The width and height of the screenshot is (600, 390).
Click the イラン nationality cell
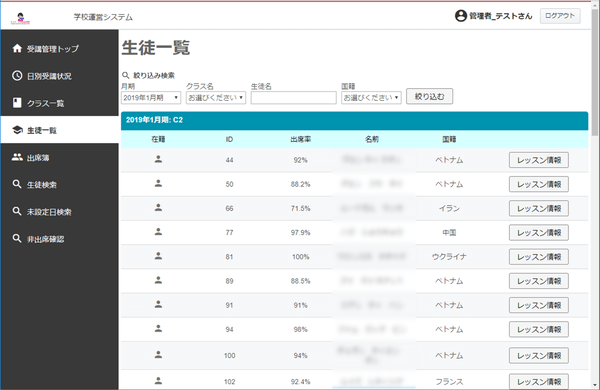coord(449,209)
